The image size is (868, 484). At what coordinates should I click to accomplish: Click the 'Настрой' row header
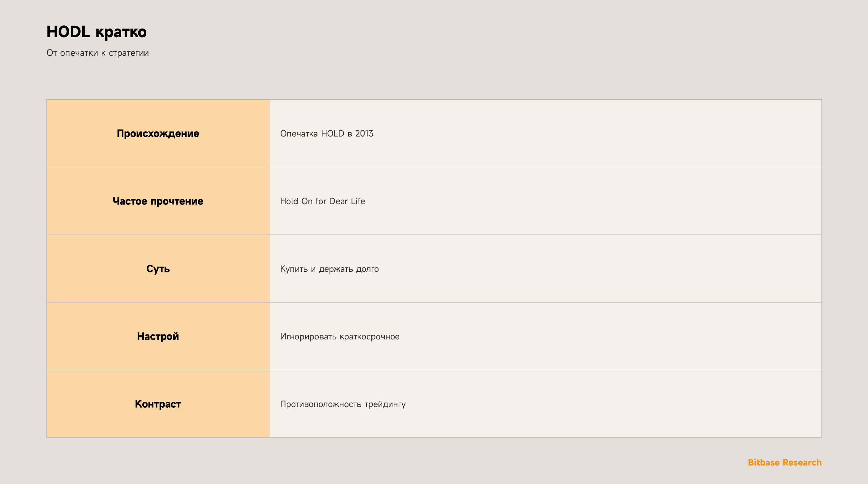coord(158,336)
